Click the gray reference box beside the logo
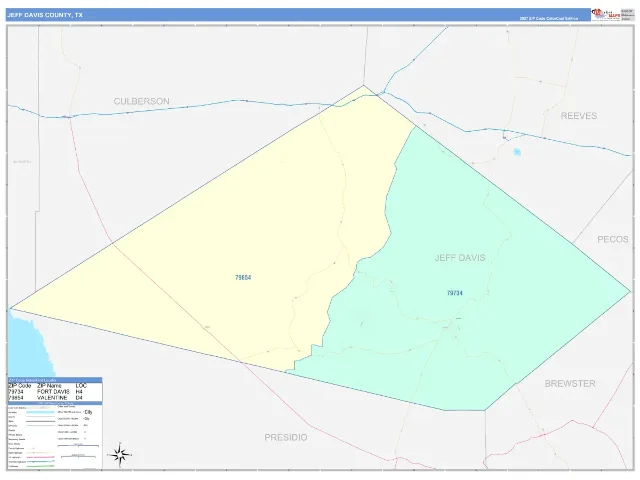Screen dimensions: 640x480 627,15
